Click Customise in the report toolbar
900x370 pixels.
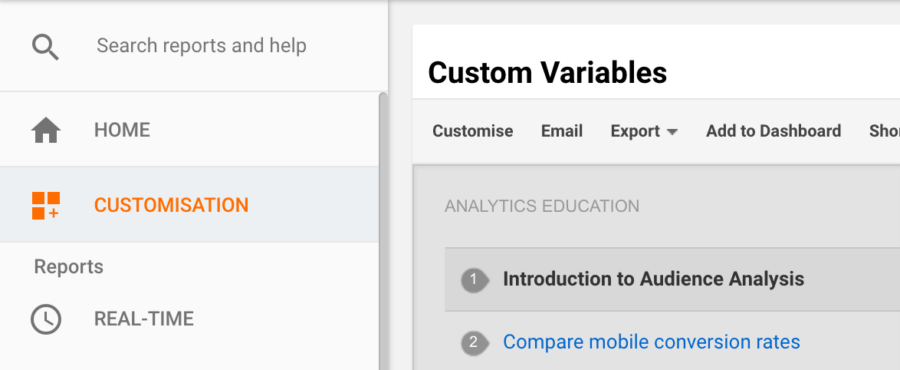(472, 131)
